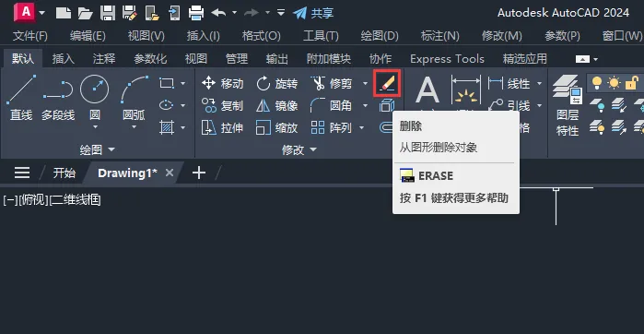
Task: Select the 旋转 rotate tool
Action: click(276, 83)
